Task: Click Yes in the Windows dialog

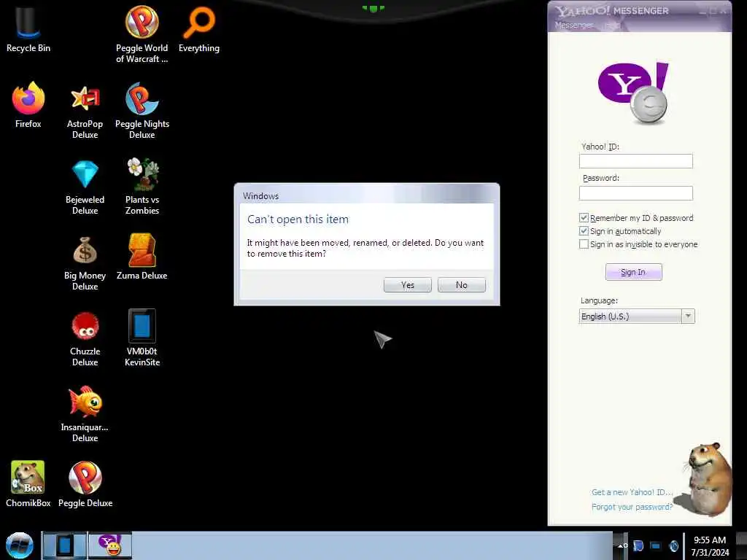Action: [x=407, y=285]
